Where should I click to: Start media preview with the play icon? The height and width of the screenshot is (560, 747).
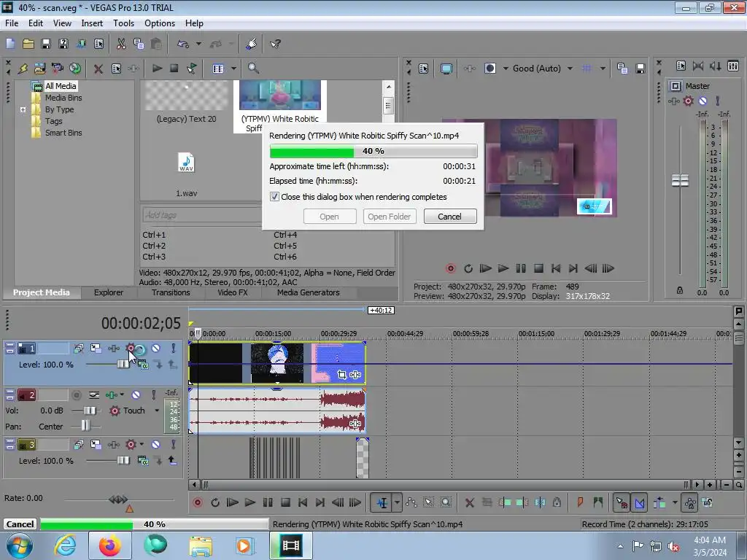[x=157, y=69]
